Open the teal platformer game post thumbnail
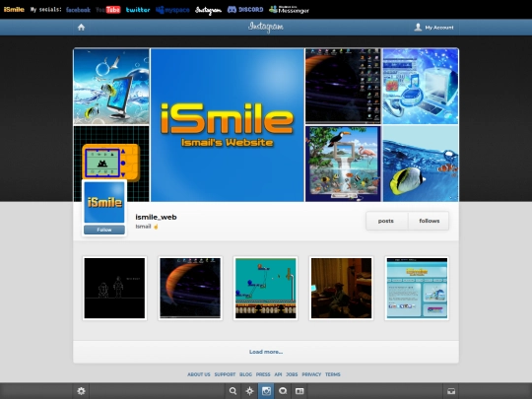The image size is (532, 399). (266, 288)
